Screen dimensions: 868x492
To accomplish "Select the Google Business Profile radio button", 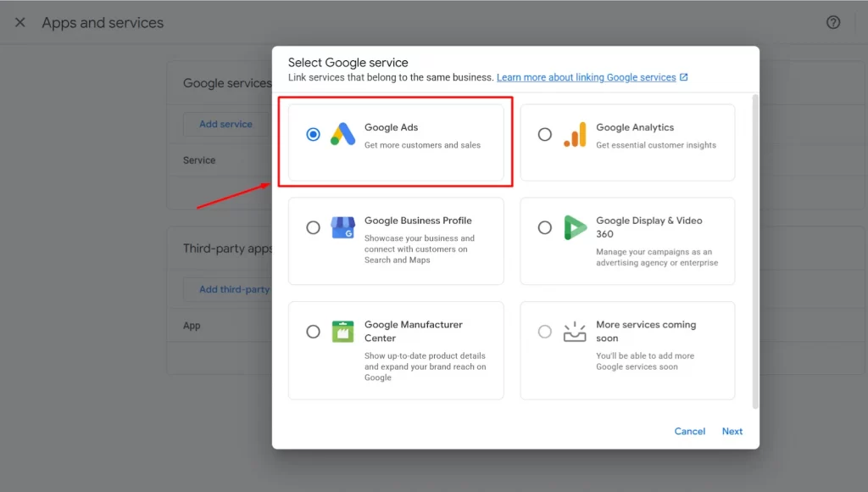I will tap(314, 227).
